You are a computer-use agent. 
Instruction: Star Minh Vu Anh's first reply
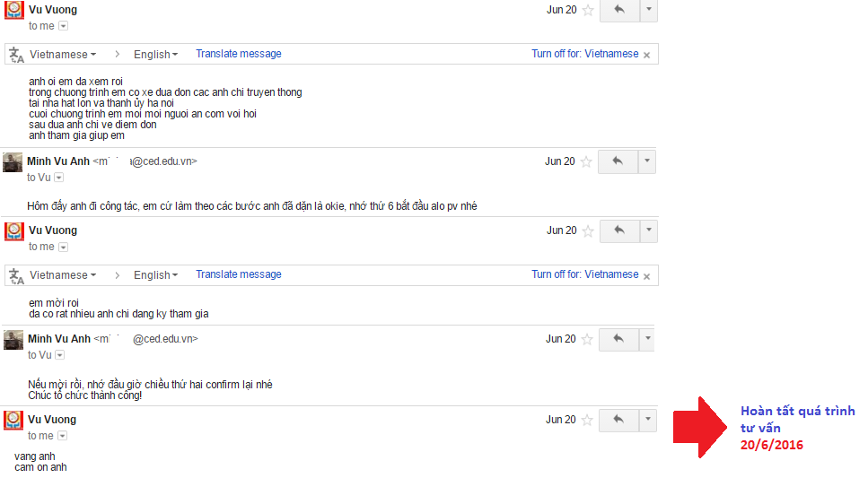[x=586, y=161]
